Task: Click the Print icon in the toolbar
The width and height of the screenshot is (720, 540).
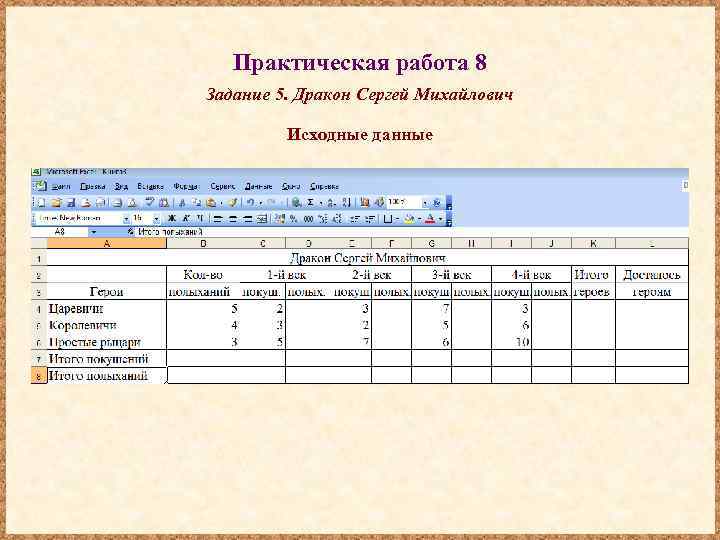Action: tap(117, 202)
